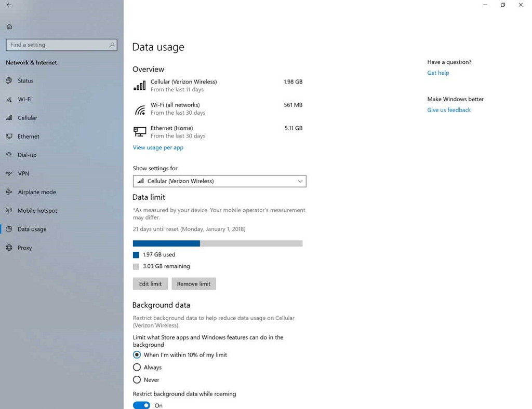Open the Show settings for dropdown
The image size is (532, 409).
tap(220, 181)
